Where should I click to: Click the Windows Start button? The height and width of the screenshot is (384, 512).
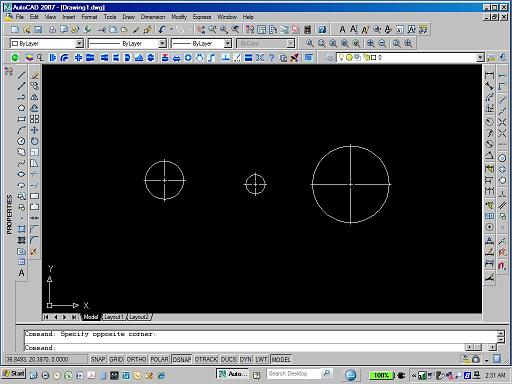[13, 374]
